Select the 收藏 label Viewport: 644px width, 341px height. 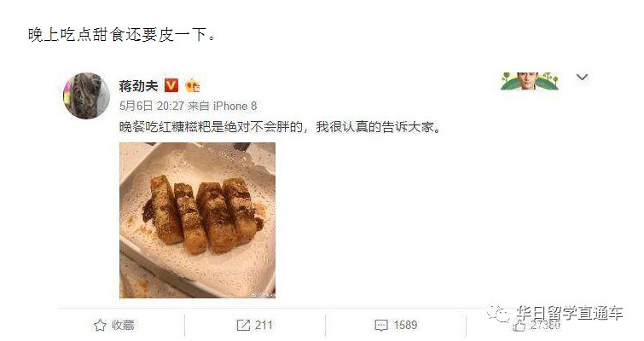[123, 326]
